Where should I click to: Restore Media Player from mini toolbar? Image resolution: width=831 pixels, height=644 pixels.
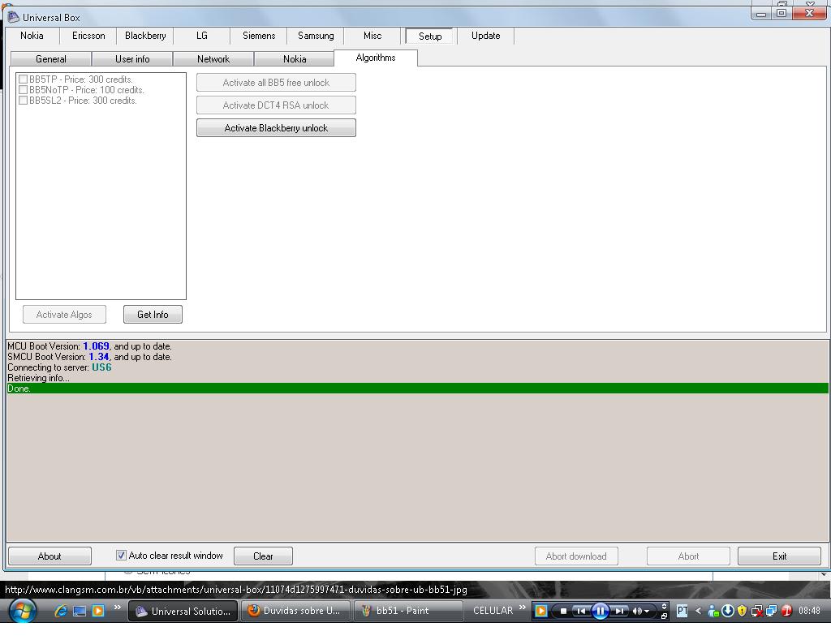click(x=664, y=616)
